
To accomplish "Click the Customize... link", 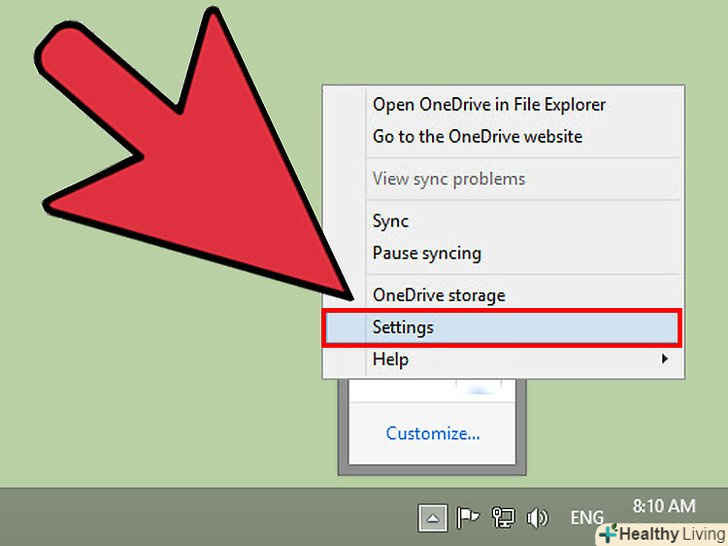I will 433,434.
